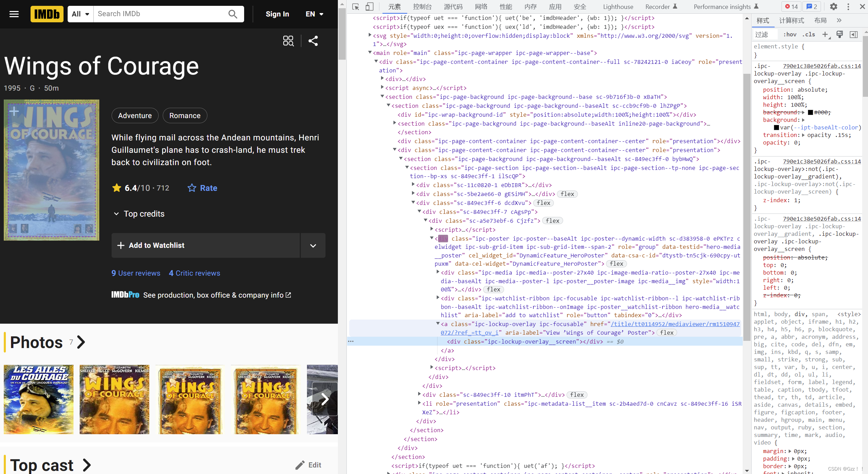
Task: Click the three-dot row menu in Elements
Action: tap(351, 342)
